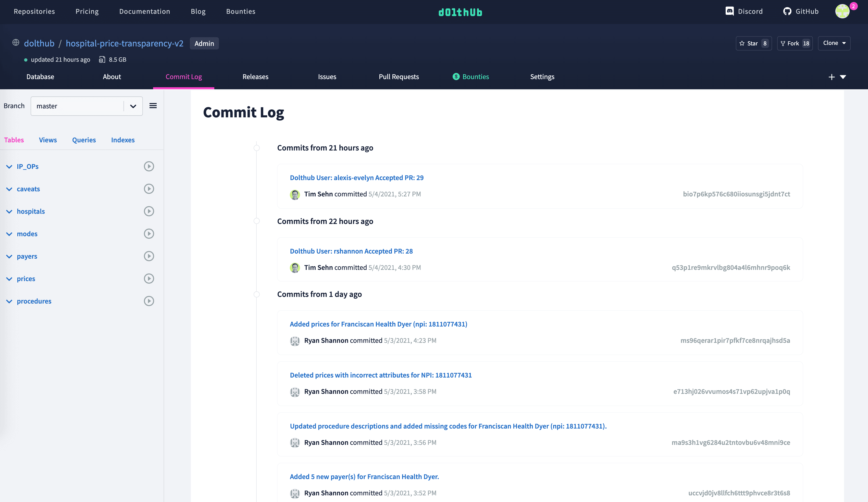Click the play icon next to modes table
The width and height of the screenshot is (868, 502).
[149, 233]
